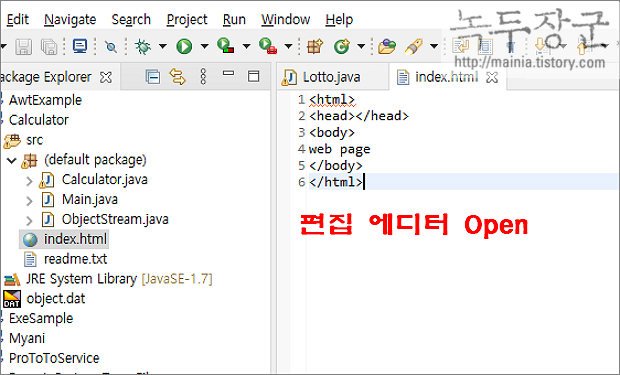Expand ObjectStream.java in the tree
The width and height of the screenshot is (620, 375).
tap(29, 221)
